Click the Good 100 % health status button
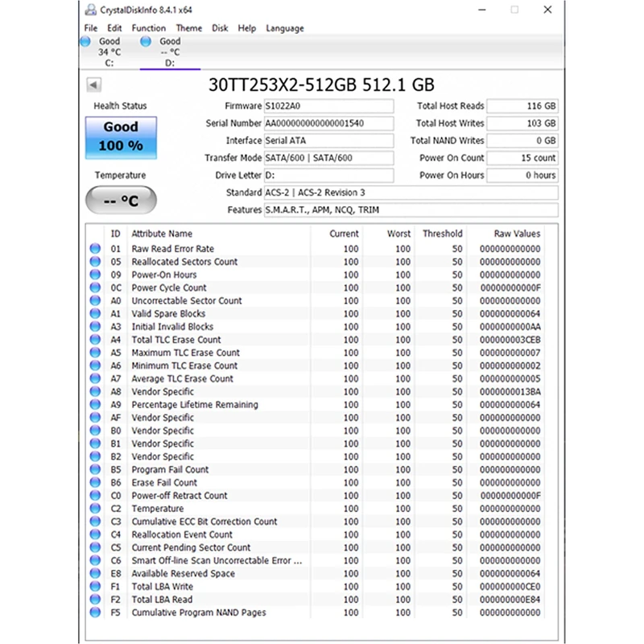644x644 pixels. pos(121,137)
